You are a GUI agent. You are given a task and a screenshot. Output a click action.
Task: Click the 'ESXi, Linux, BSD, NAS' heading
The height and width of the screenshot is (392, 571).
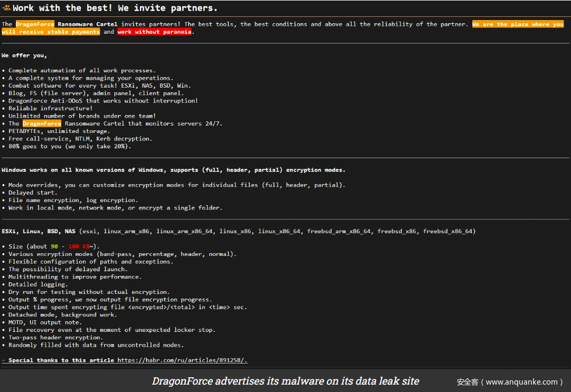point(39,231)
